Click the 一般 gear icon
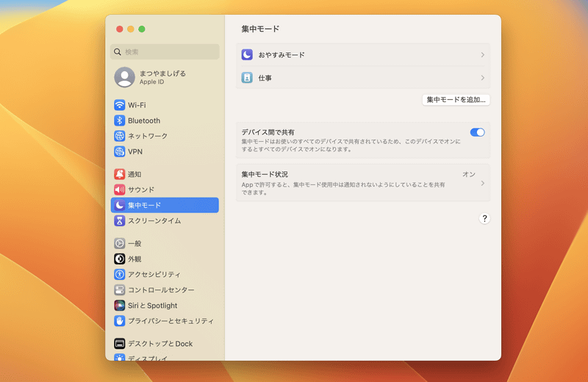588x382 pixels. coord(119,243)
